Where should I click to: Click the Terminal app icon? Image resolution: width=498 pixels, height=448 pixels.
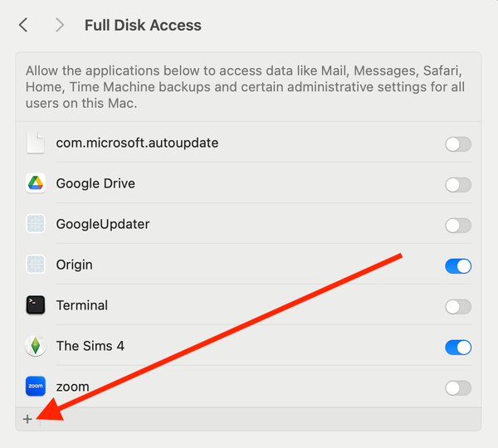(35, 305)
